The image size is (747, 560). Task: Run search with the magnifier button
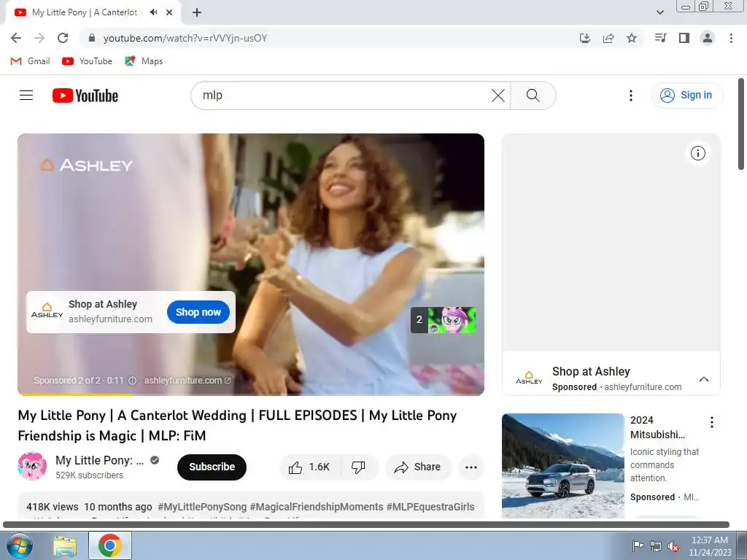(x=533, y=96)
